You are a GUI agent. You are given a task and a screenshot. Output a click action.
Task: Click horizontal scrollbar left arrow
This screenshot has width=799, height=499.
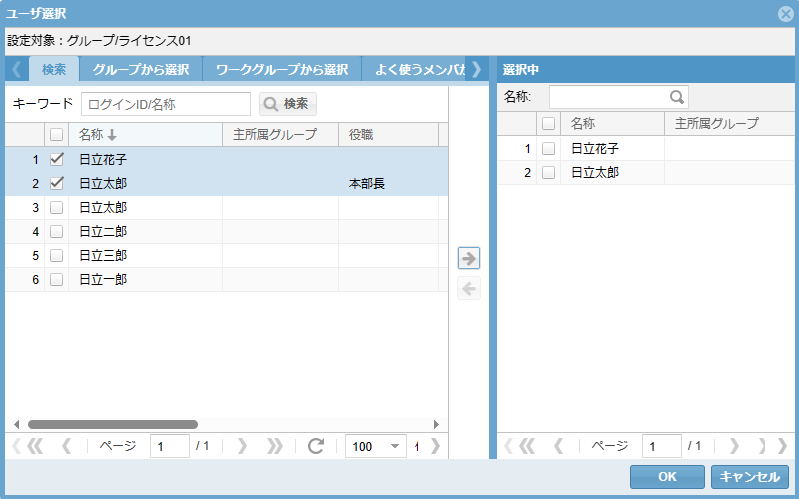pyautogui.click(x=16, y=424)
